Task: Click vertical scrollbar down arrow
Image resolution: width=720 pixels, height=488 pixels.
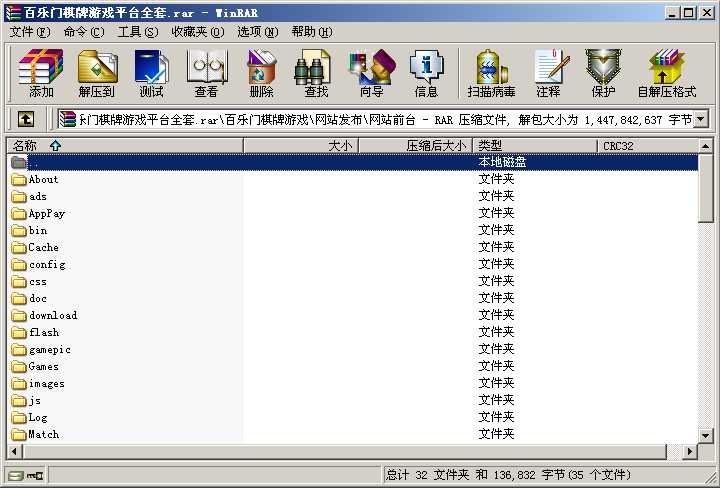Action: click(706, 435)
